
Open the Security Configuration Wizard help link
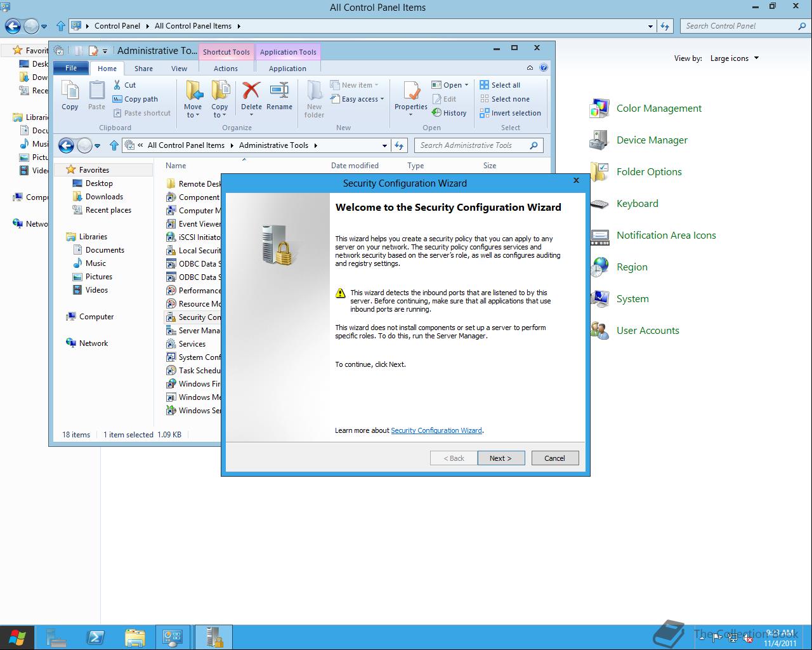point(436,430)
